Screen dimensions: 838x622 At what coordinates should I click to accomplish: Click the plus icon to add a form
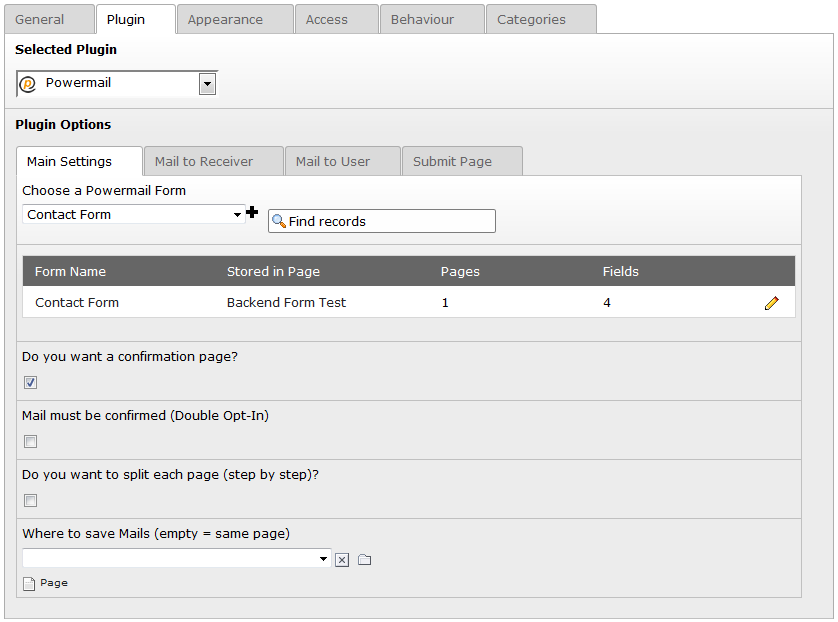[252, 212]
